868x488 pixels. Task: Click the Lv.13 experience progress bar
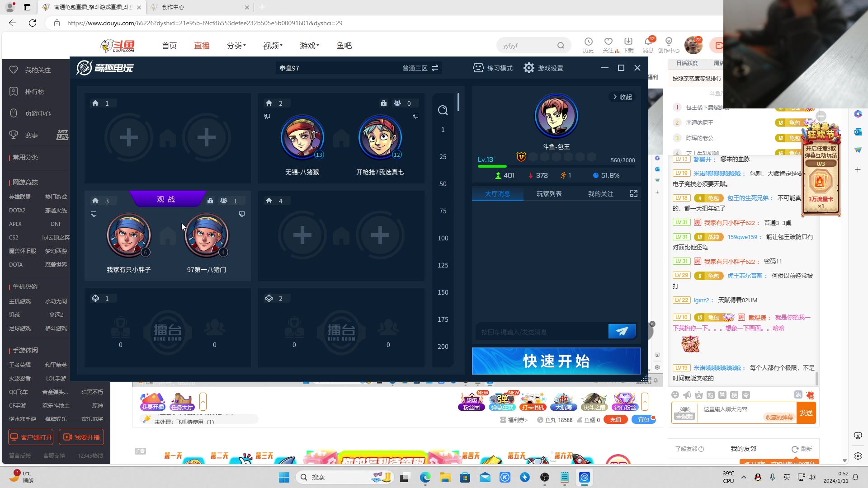point(556,166)
